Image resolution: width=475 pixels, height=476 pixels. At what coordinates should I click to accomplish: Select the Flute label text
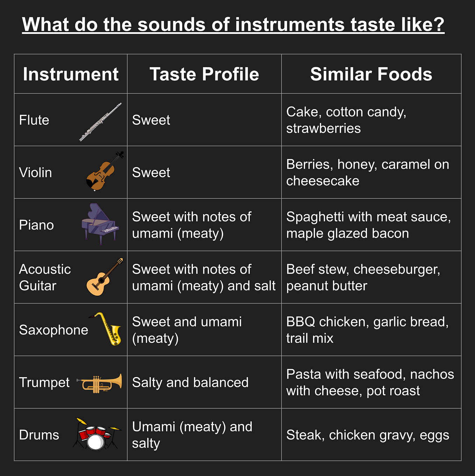click(34, 120)
